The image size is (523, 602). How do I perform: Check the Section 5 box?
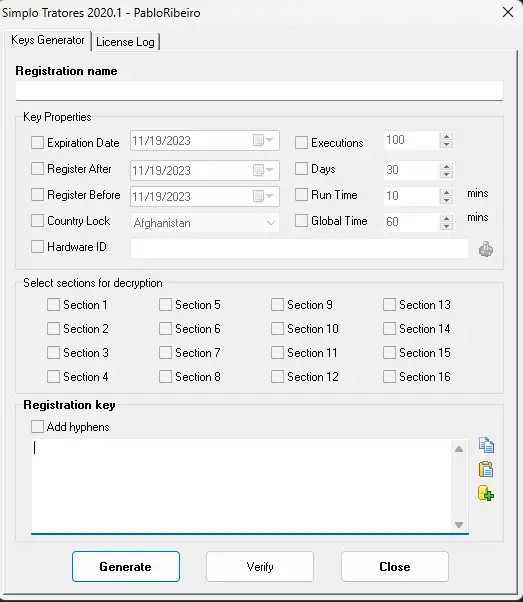(x=166, y=305)
